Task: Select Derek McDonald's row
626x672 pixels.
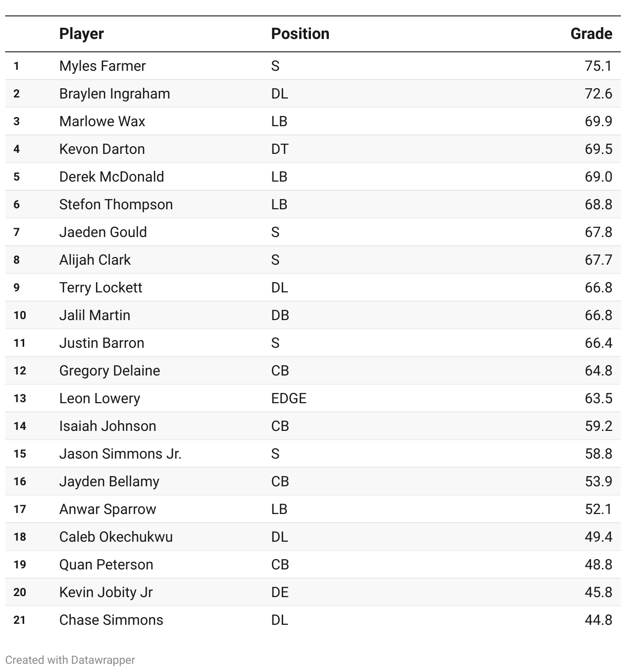Action: click(x=313, y=176)
